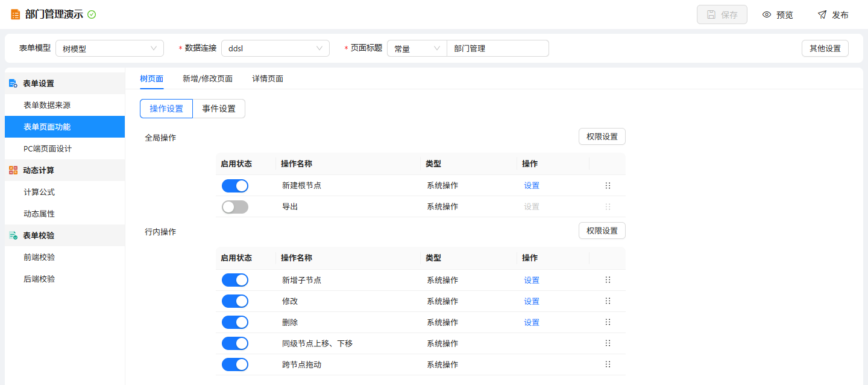Enable the 导出 switch
The height and width of the screenshot is (385, 868).
click(235, 206)
